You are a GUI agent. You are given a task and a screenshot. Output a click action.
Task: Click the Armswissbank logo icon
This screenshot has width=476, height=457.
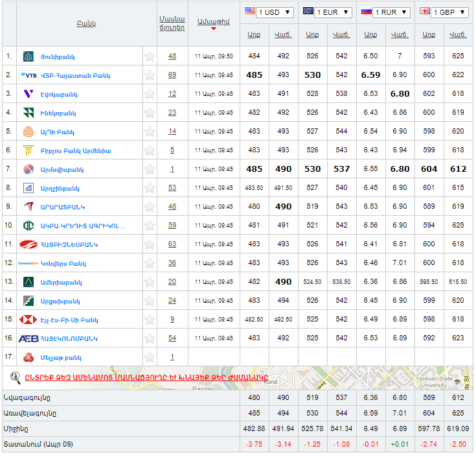click(28, 169)
